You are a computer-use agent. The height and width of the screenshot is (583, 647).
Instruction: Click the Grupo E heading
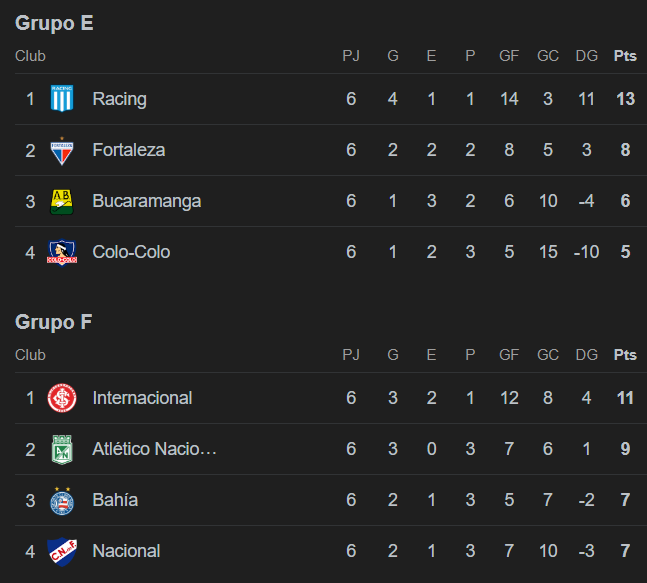54,23
